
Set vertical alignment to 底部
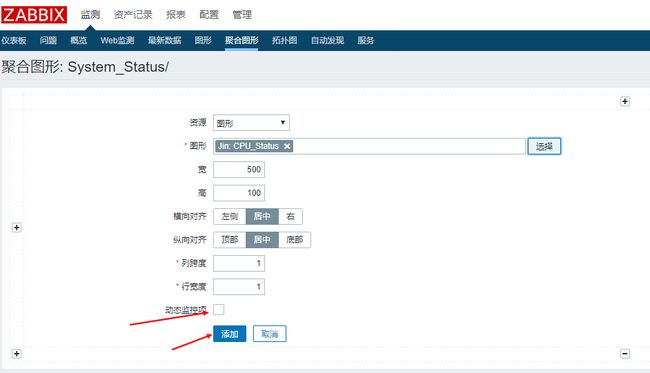(294, 240)
